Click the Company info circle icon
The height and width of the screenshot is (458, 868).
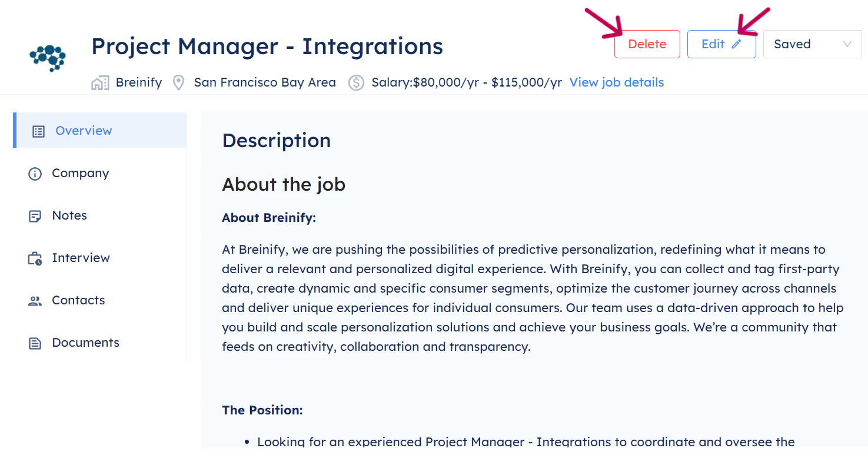point(35,172)
